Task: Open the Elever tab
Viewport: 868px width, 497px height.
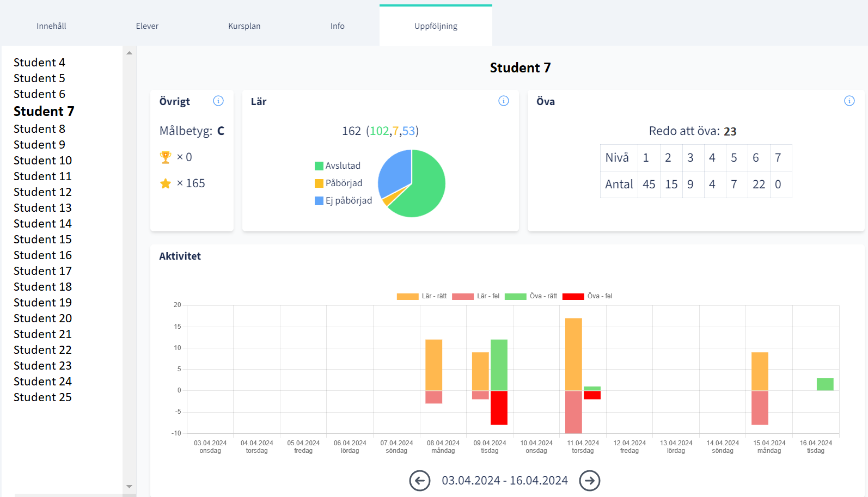Action: click(x=147, y=26)
